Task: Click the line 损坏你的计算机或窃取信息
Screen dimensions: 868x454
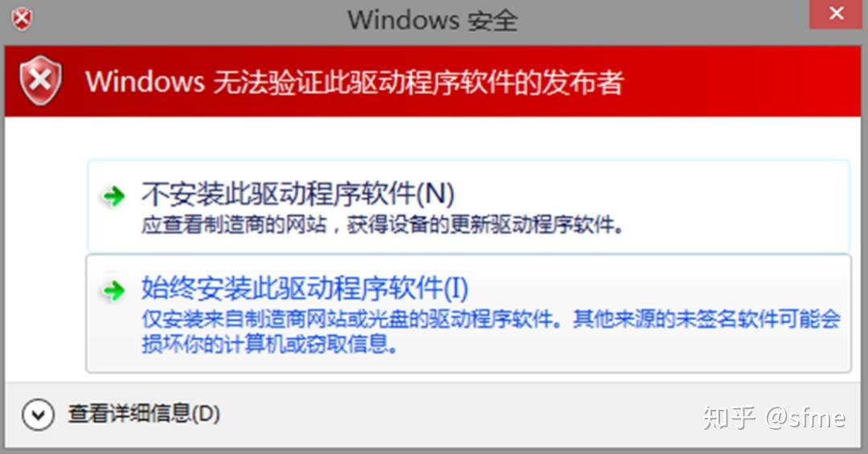Action: coord(269,344)
